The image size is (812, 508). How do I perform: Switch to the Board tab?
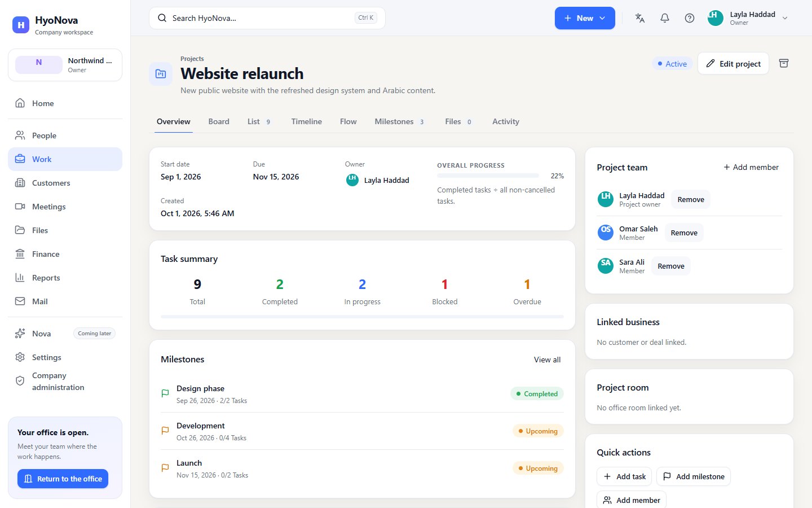coord(219,121)
